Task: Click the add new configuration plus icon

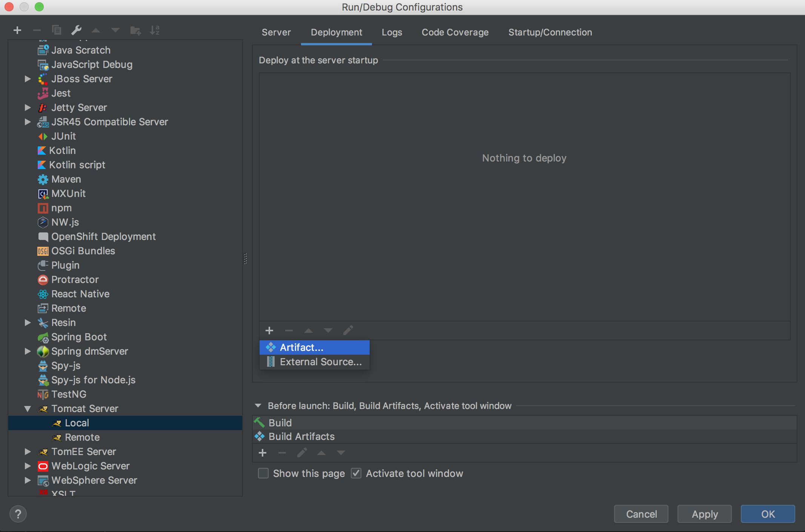Action: 17,30
